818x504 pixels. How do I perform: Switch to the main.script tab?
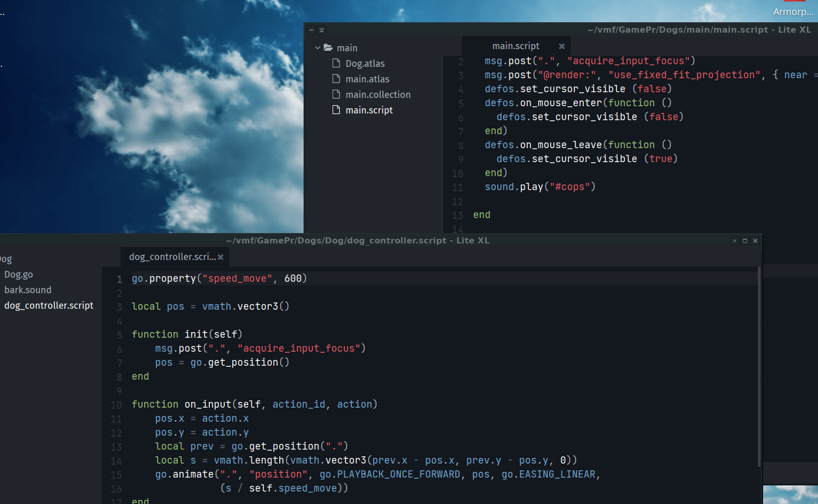[515, 46]
